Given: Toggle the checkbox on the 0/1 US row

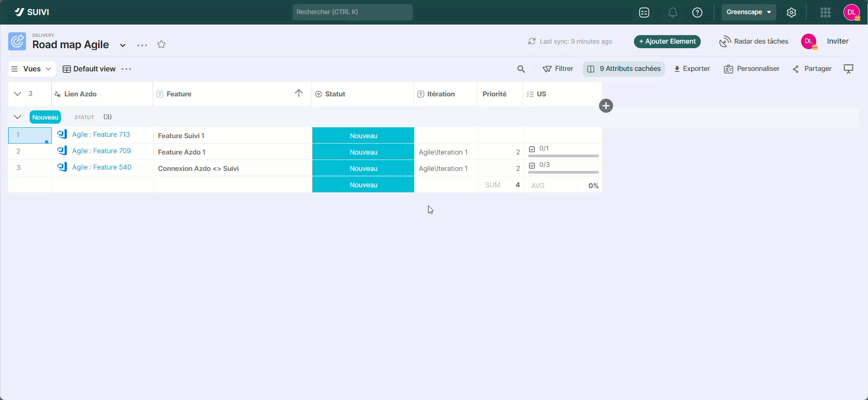Looking at the screenshot, I should pos(532,149).
